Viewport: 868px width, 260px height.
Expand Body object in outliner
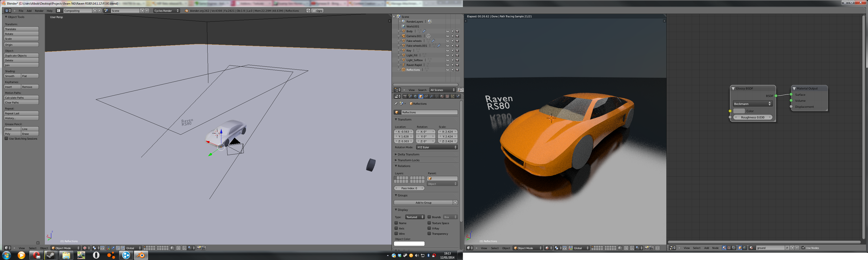pyautogui.click(x=399, y=31)
